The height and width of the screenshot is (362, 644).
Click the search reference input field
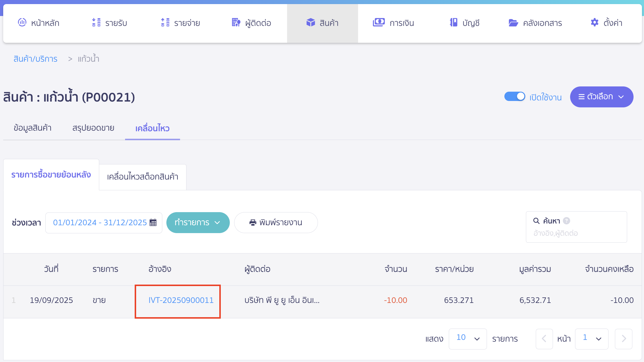(576, 233)
